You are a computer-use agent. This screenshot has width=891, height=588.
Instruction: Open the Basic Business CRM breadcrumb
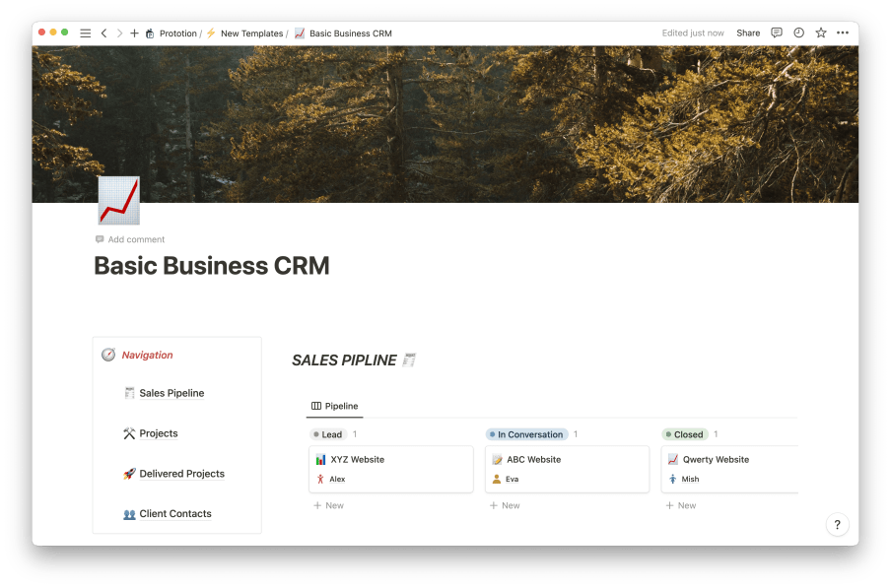point(343,33)
